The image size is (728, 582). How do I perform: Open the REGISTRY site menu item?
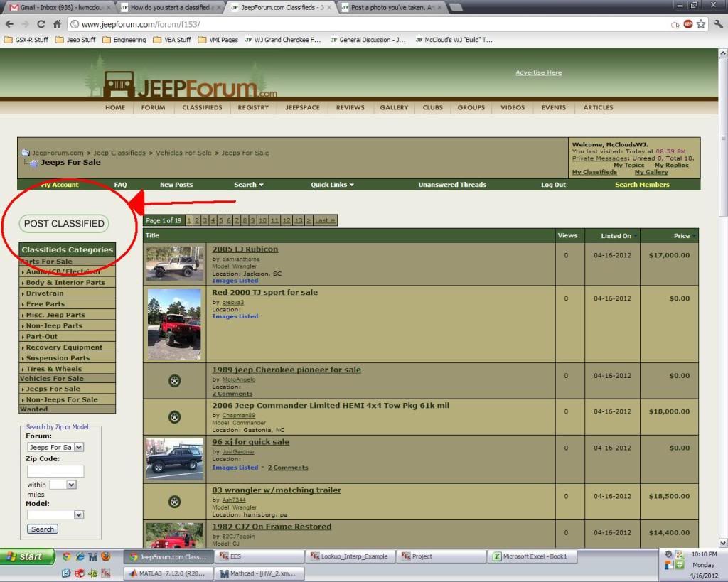254,108
